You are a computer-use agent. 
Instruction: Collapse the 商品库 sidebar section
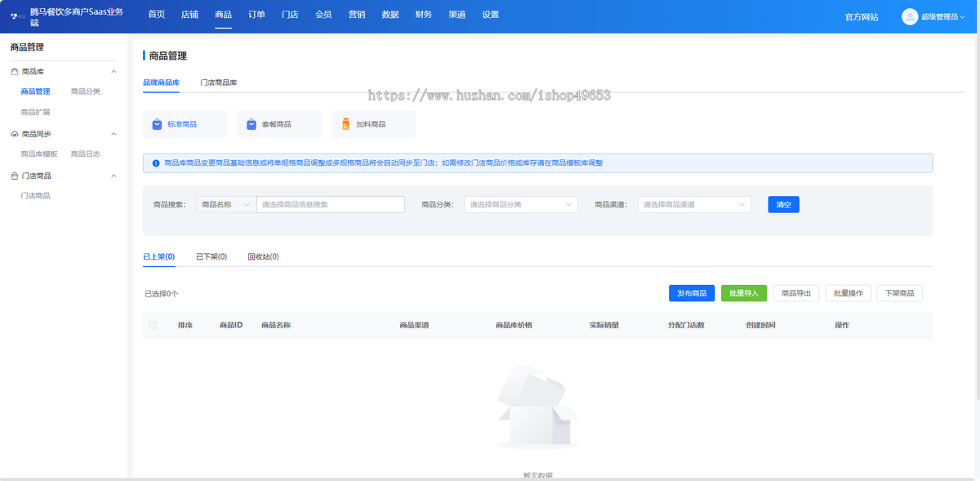pyautogui.click(x=114, y=71)
